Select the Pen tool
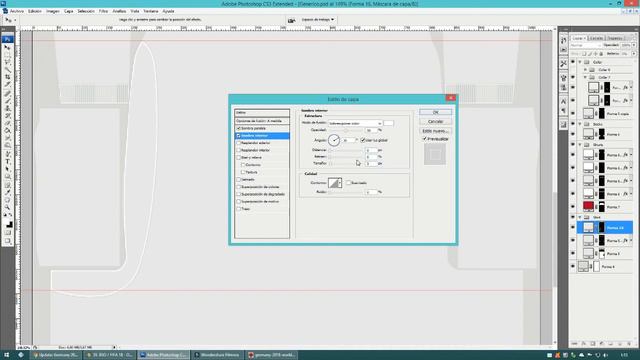The image size is (640, 360). (x=7, y=154)
